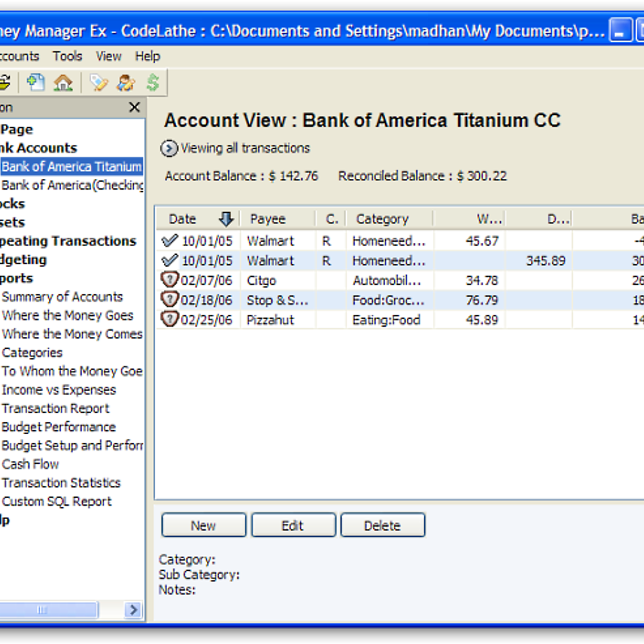Open Transaction Statistics report
Screen dimensions: 644x644
(61, 483)
